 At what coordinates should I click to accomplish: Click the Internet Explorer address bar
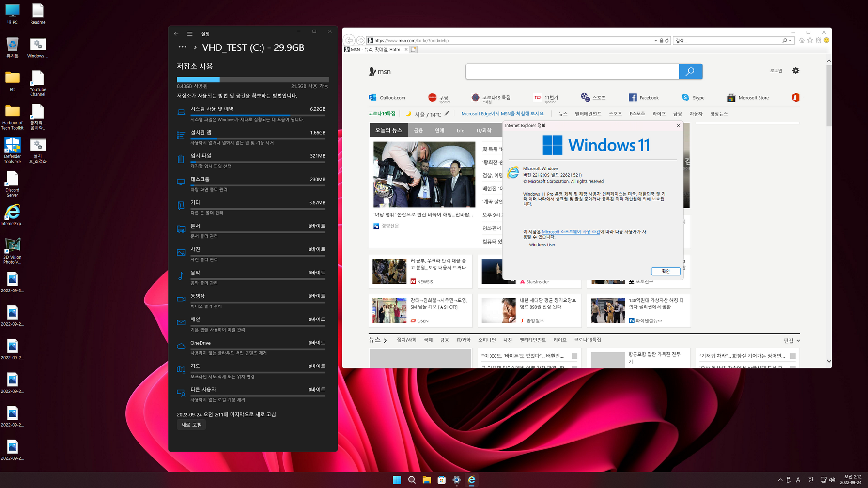[x=512, y=41]
